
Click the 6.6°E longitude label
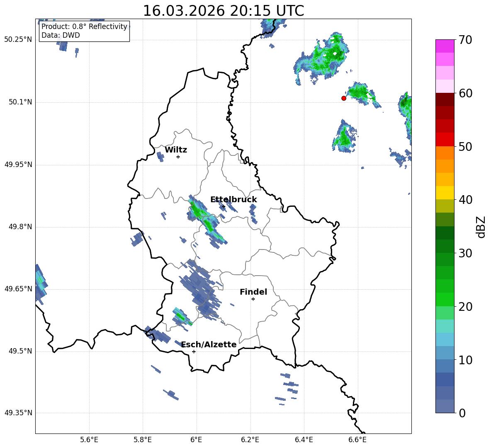click(357, 440)
